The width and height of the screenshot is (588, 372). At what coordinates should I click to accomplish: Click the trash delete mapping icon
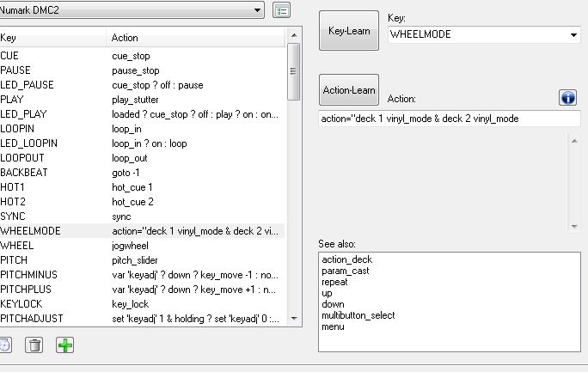[x=34, y=345]
